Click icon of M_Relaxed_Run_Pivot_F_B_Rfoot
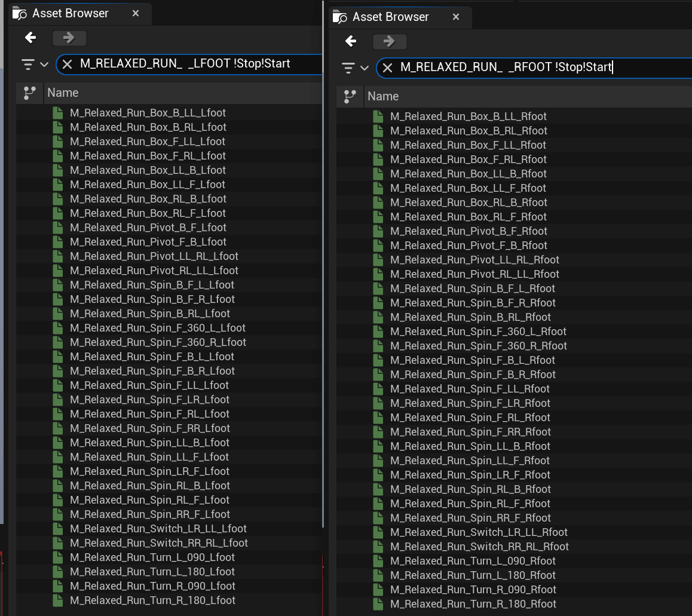This screenshot has height=616, width=692. pyautogui.click(x=378, y=246)
